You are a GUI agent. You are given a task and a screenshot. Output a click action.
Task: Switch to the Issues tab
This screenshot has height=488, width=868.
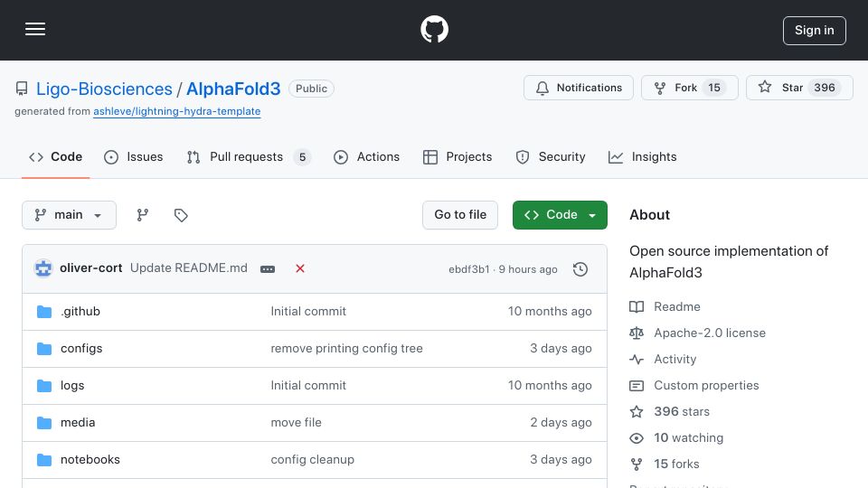134,157
